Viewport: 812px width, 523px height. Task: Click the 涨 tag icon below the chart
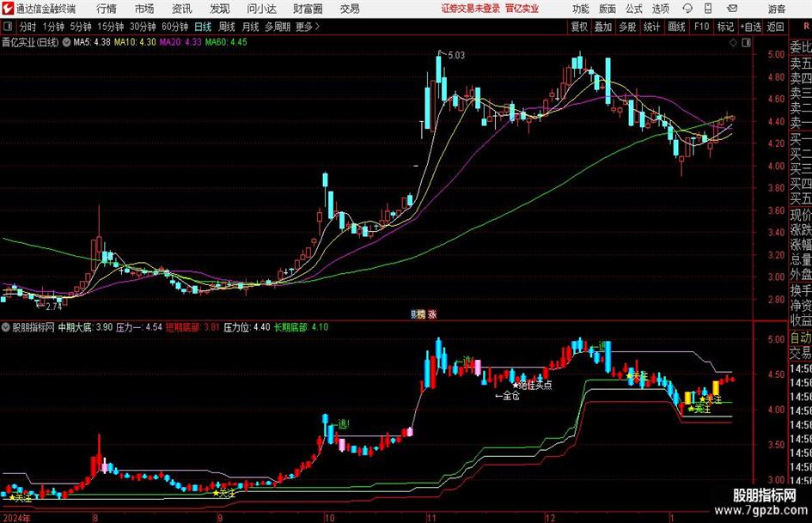tap(432, 313)
